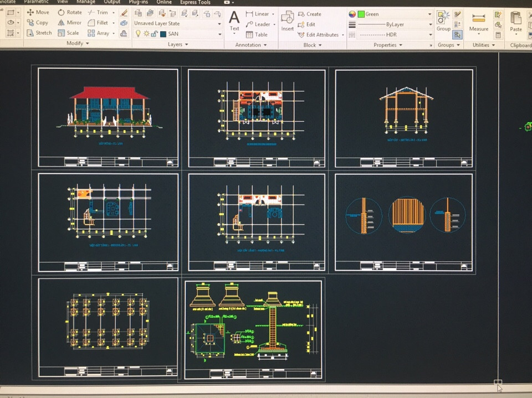Click the Edit Attributes button
The width and height of the screenshot is (532, 398).
pyautogui.click(x=321, y=34)
